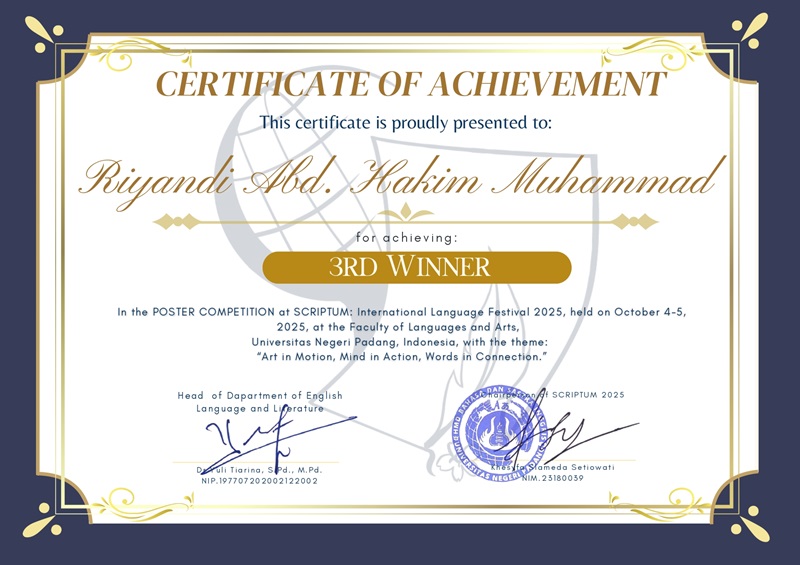Select the gold 3RD WINNER banner
The height and width of the screenshot is (565, 800).
pyautogui.click(x=410, y=267)
